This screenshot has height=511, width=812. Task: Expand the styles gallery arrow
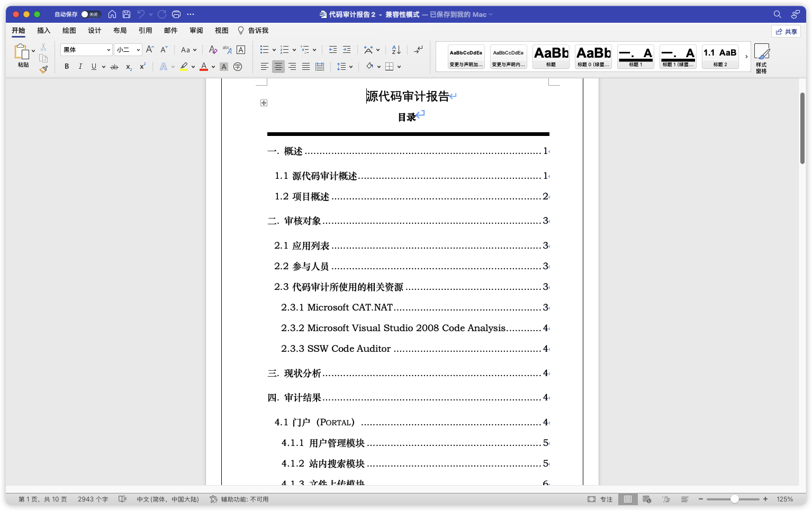click(746, 57)
